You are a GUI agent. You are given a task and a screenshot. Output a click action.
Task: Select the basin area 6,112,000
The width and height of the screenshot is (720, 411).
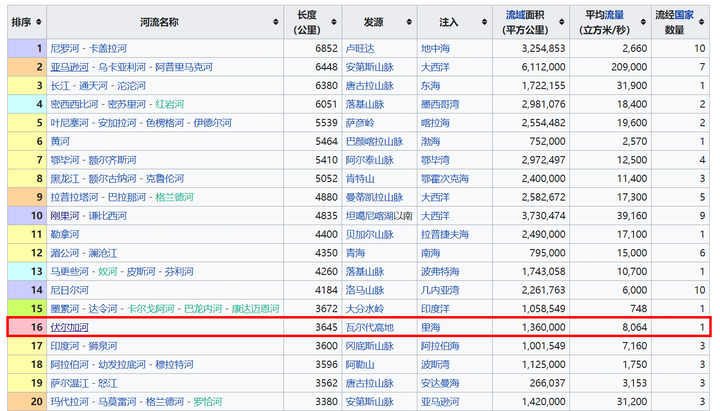pyautogui.click(x=543, y=67)
